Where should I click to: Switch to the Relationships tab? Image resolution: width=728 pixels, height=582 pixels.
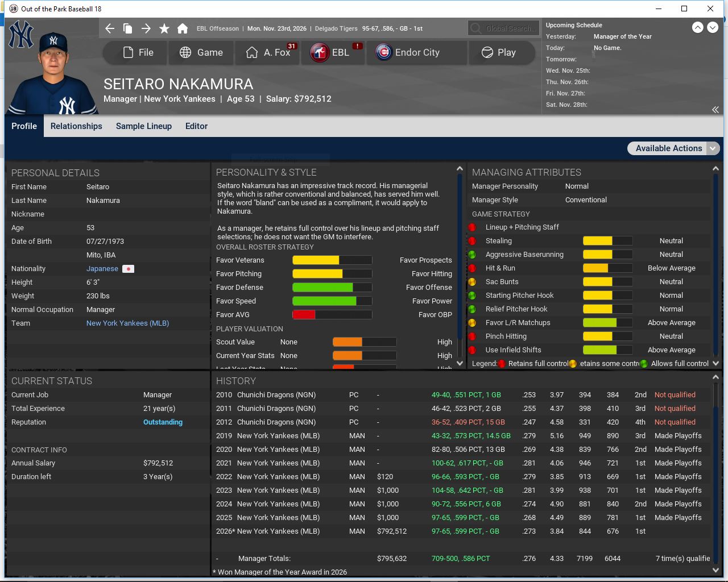click(x=76, y=126)
